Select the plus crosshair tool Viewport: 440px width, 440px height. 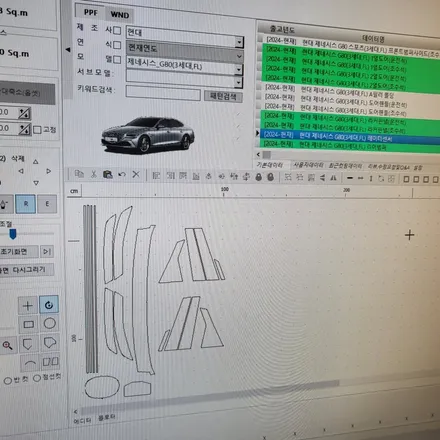click(x=28, y=305)
